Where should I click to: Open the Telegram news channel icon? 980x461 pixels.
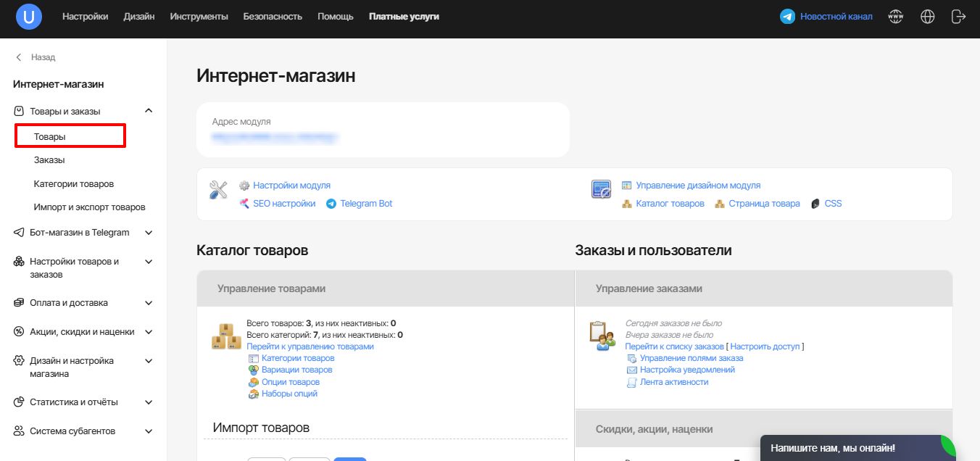[787, 17]
